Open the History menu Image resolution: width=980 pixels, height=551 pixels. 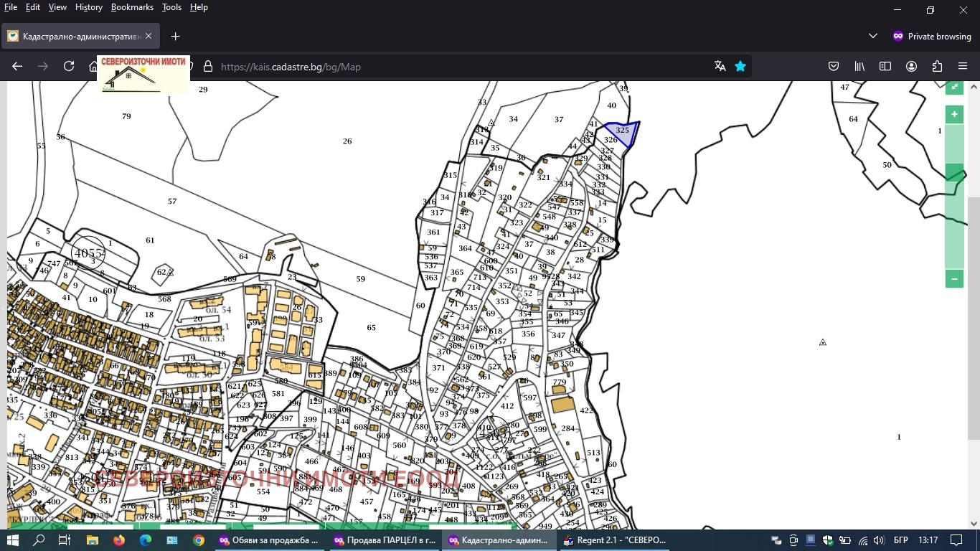(x=88, y=7)
